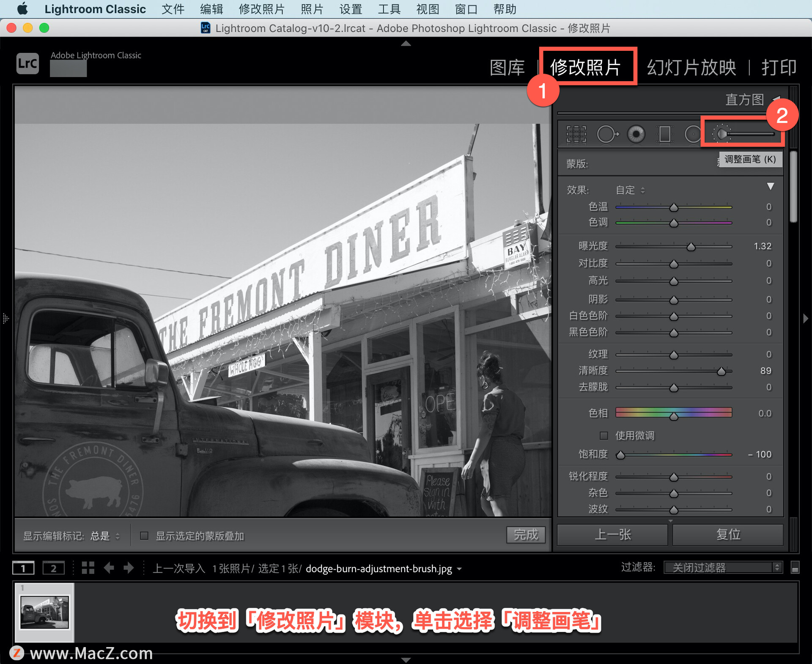
Task: Click the 饱和度 value -100
Action: [x=760, y=454]
